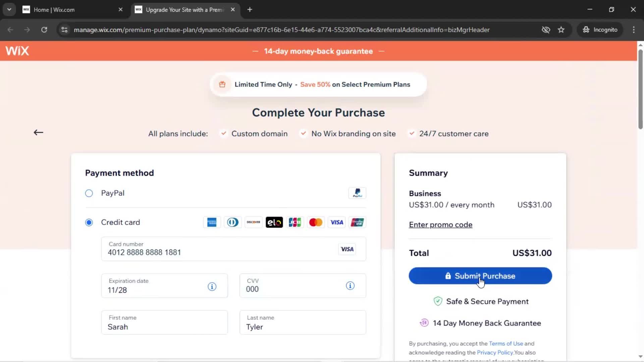This screenshot has height=362, width=644.
Task: Click the Last name field
Action: pyautogui.click(x=303, y=322)
